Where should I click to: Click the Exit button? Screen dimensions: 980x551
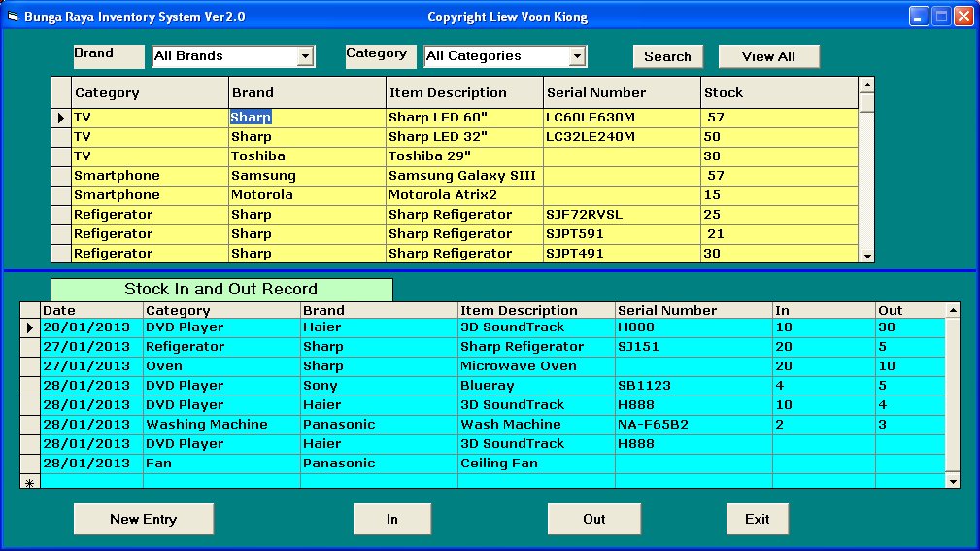(757, 519)
